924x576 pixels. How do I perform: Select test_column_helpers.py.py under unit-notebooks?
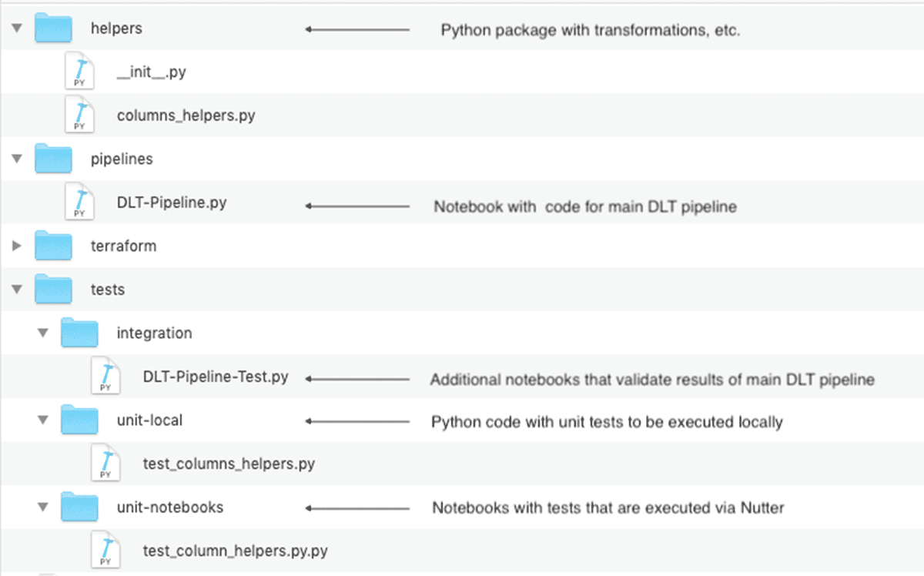(x=236, y=551)
